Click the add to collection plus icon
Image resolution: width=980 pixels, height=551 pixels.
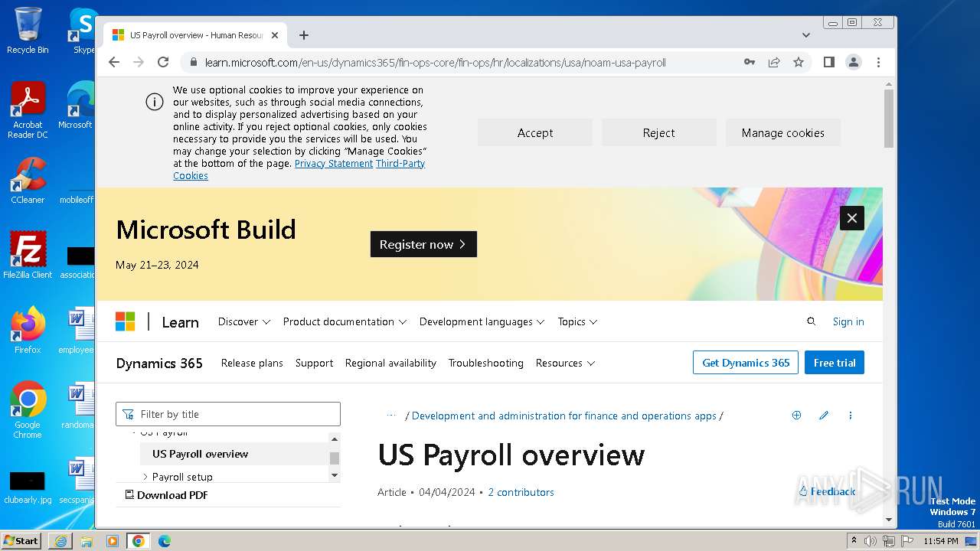(796, 416)
